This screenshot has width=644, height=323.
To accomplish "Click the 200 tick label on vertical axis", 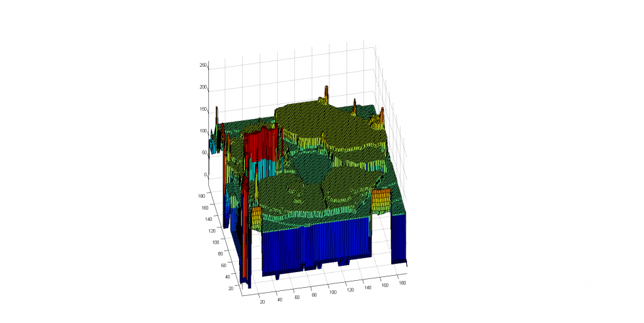I will tap(203, 87).
